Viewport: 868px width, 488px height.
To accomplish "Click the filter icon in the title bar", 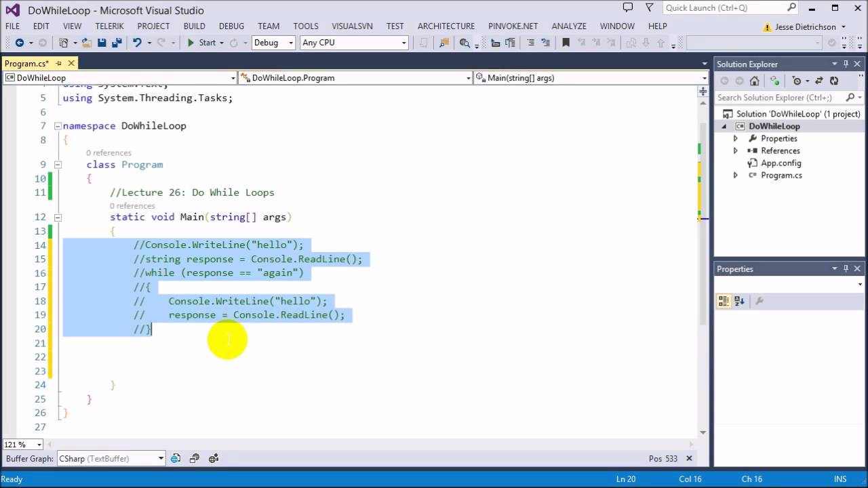I will click(x=650, y=8).
